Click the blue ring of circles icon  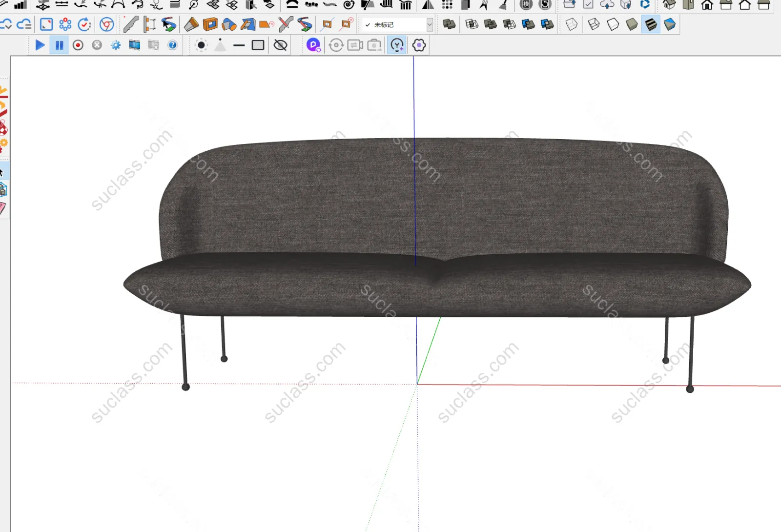coord(65,24)
